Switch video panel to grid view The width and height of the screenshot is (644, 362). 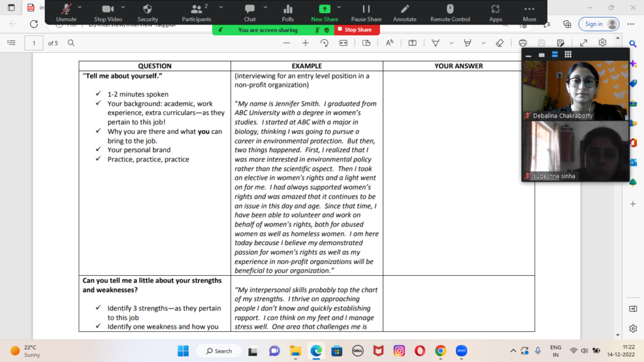[568, 55]
